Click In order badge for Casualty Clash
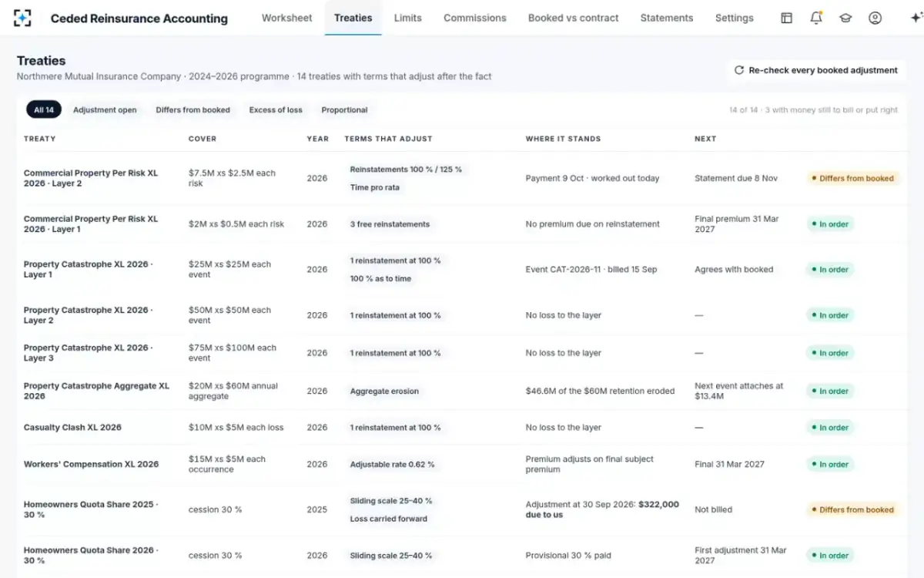The image size is (924, 578). [829, 428]
